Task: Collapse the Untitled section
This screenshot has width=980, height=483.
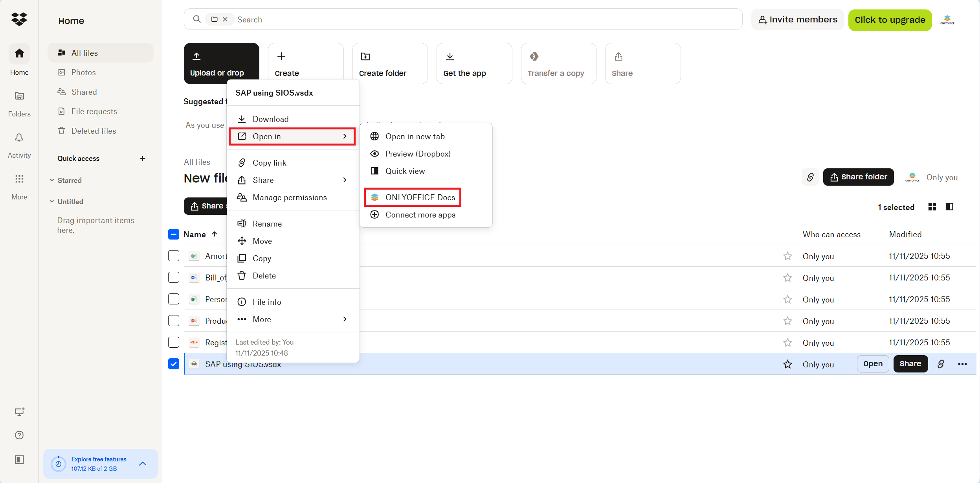Action: point(52,201)
